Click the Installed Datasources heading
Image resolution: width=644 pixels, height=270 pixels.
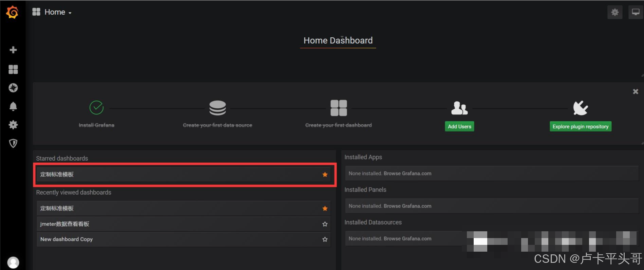point(373,222)
